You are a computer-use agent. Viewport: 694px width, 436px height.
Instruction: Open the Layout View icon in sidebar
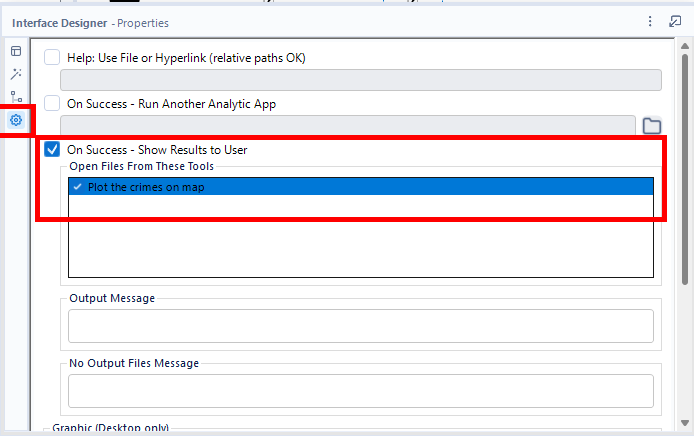pyautogui.click(x=16, y=51)
